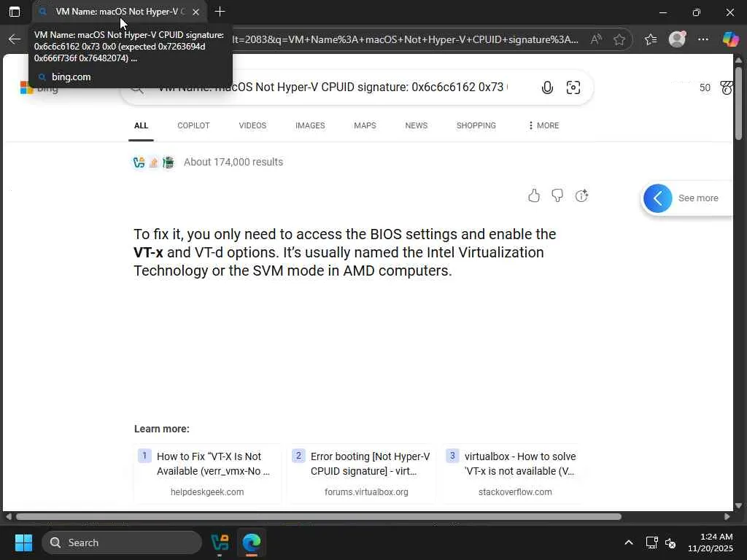Switch to the VIDEOS tab
747x560 pixels.
pyautogui.click(x=252, y=125)
